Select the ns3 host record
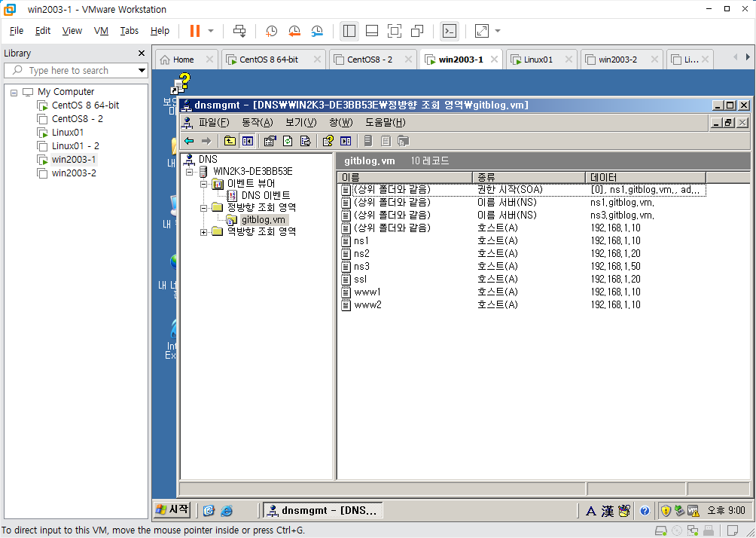The height and width of the screenshot is (538, 756). tap(361, 266)
